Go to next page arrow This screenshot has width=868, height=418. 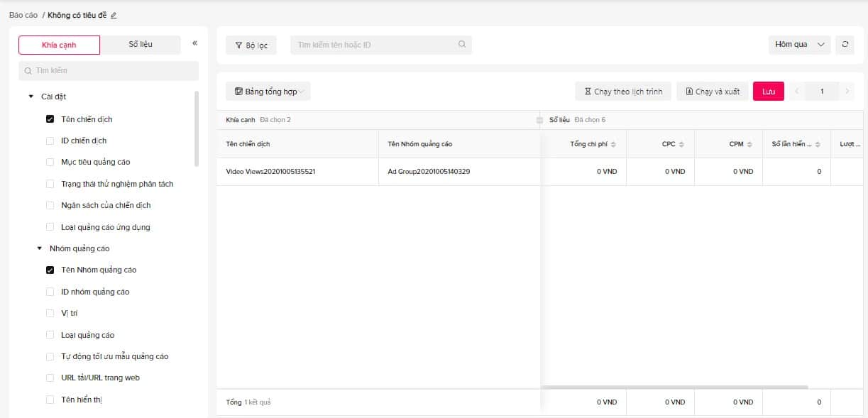pos(847,92)
